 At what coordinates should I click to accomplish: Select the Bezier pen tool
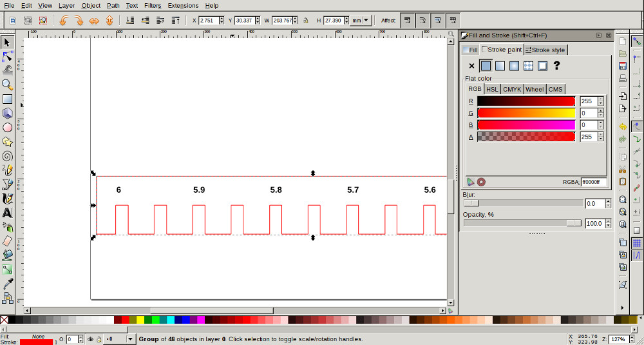tap(7, 184)
